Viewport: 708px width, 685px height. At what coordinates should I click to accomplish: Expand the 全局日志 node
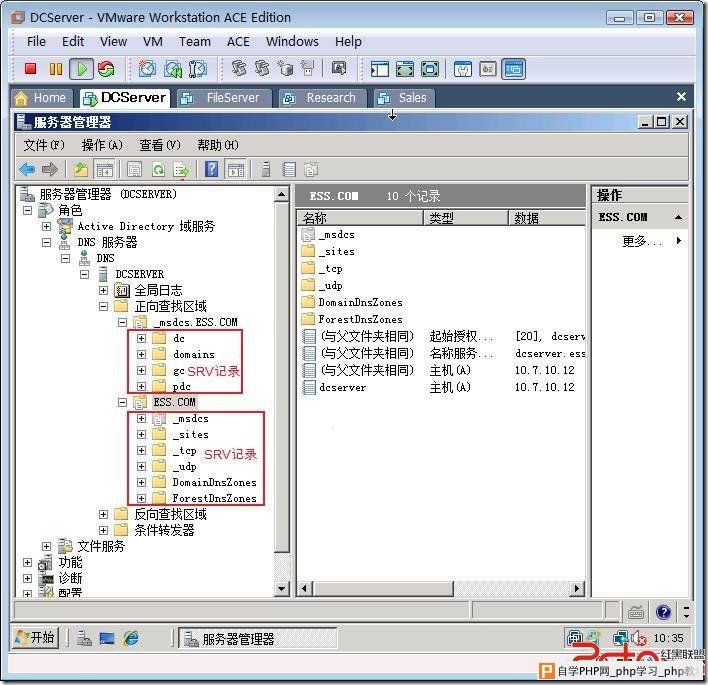coord(103,290)
